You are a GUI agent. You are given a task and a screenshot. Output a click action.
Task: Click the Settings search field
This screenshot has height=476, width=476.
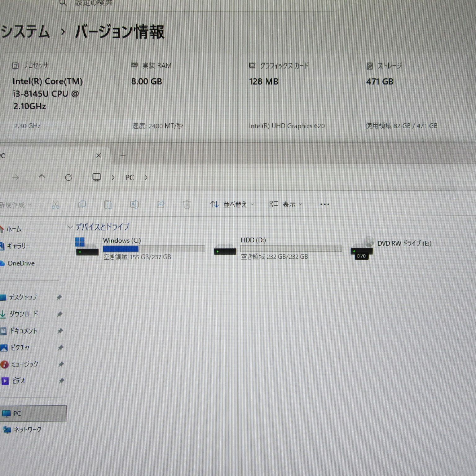tap(198, 4)
